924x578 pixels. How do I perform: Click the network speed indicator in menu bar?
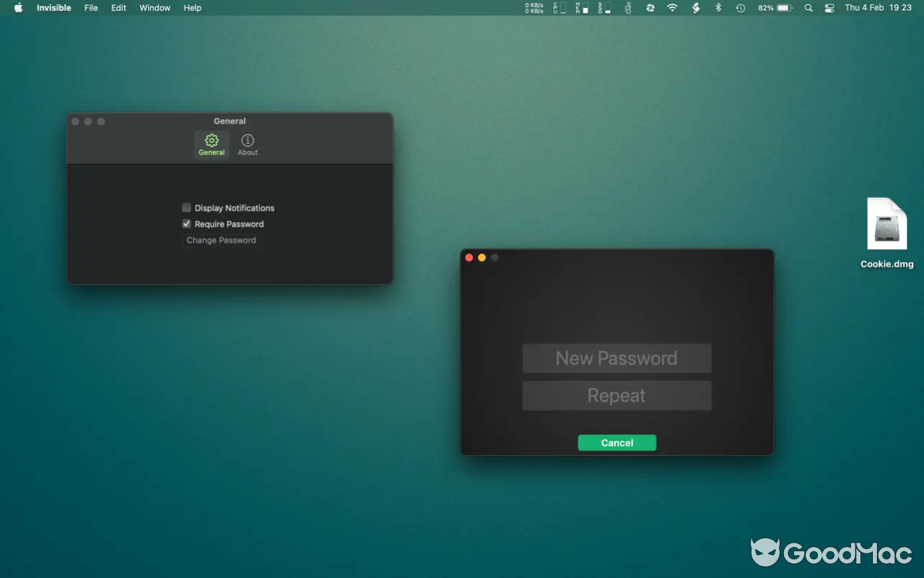pyautogui.click(x=533, y=8)
